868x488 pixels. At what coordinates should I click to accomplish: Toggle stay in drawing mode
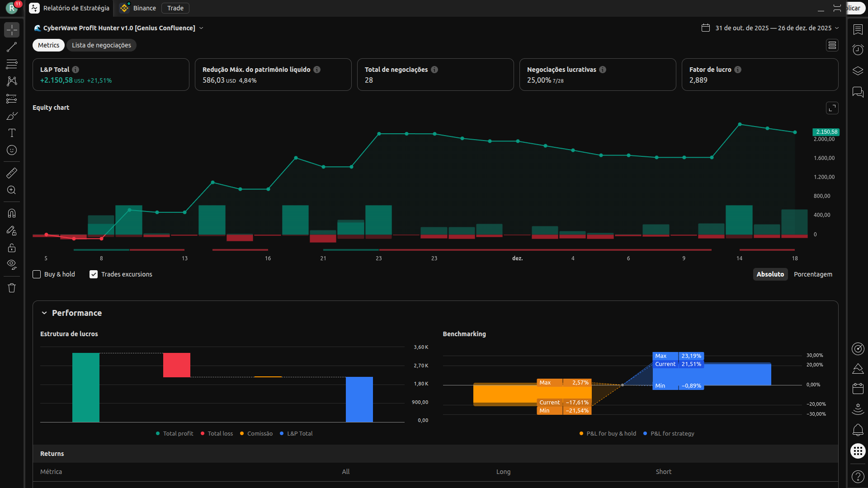(x=12, y=230)
